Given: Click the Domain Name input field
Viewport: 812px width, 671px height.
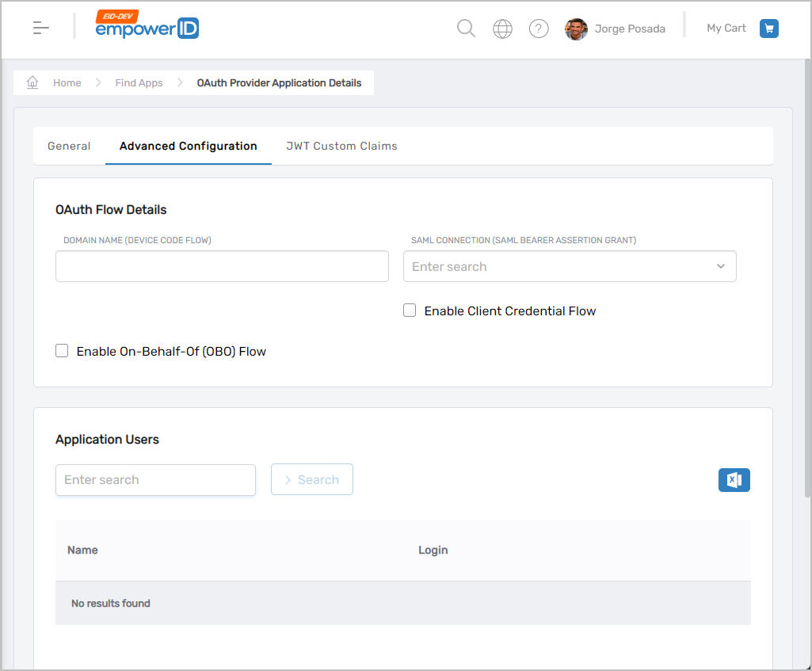Looking at the screenshot, I should 222,266.
